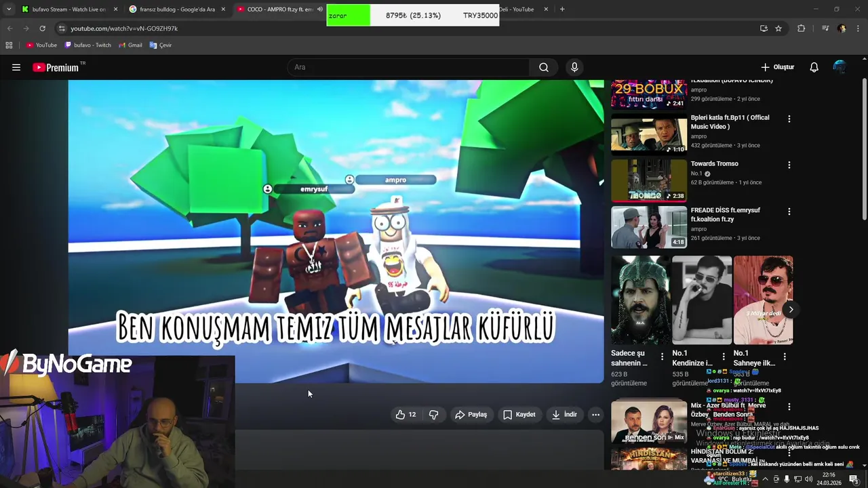The width and height of the screenshot is (868, 488).
Task: Bookmark this page with star icon
Action: (778, 28)
